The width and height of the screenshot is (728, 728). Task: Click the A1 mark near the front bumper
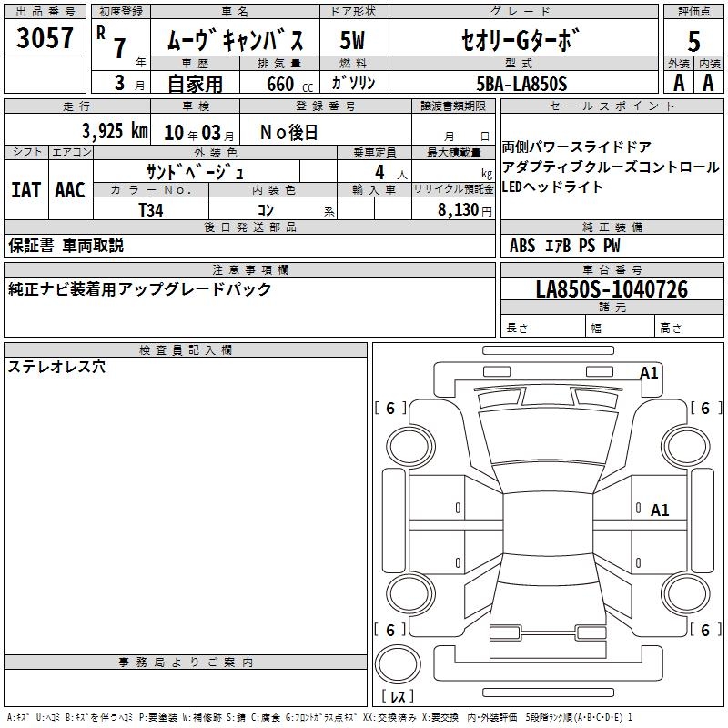click(649, 373)
